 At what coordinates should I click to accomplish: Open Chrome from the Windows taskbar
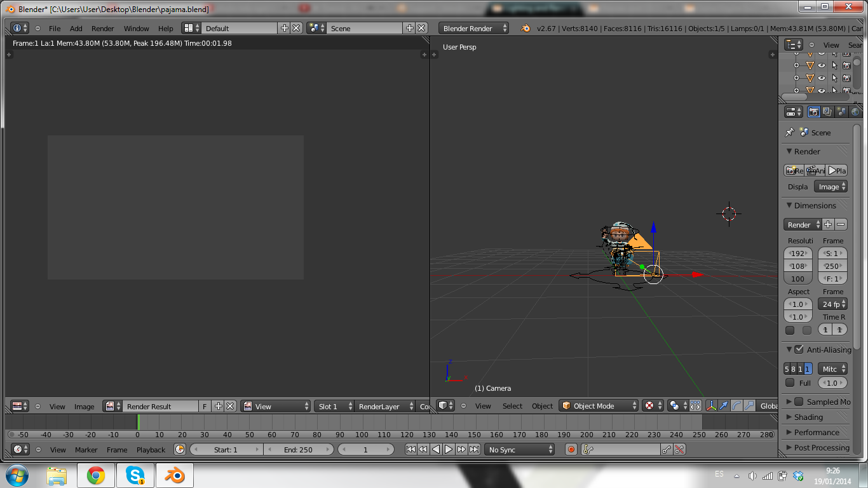[96, 475]
